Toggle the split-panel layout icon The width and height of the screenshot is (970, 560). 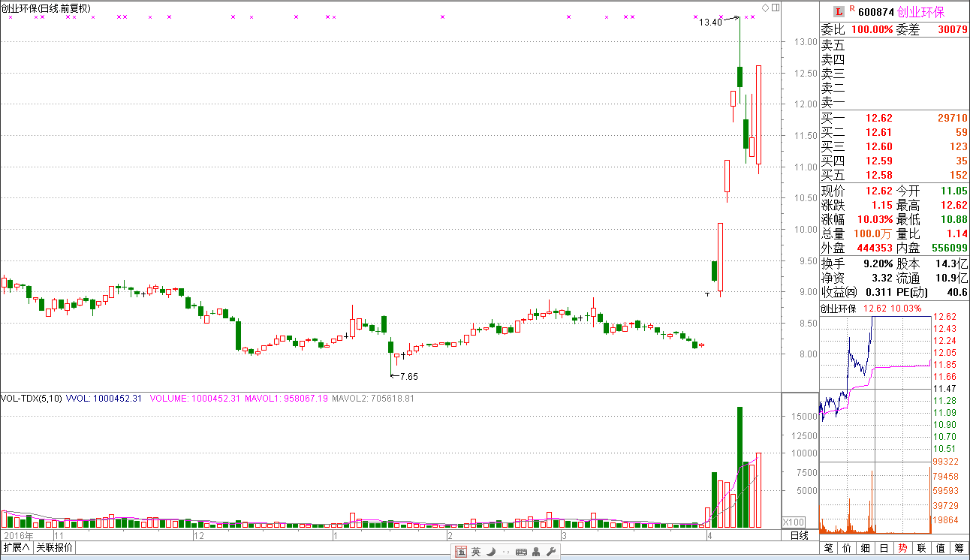point(776,8)
